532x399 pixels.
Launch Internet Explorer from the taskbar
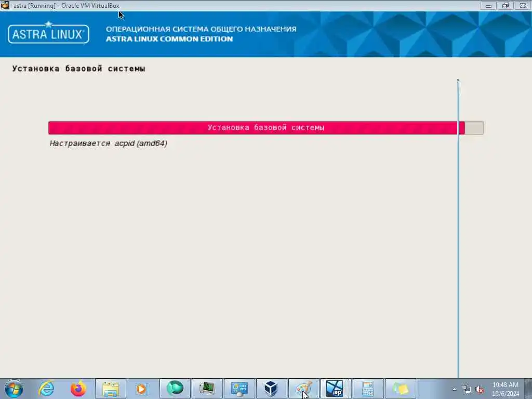[x=46, y=389]
